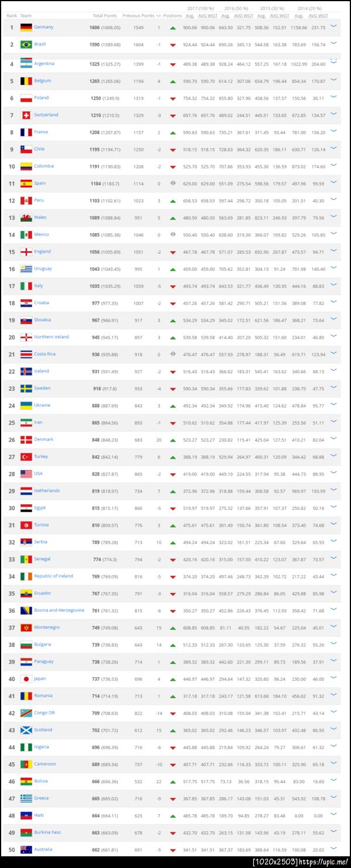Click the Scotland flag icon
The width and height of the screenshot is (351, 868).
coord(26,730)
